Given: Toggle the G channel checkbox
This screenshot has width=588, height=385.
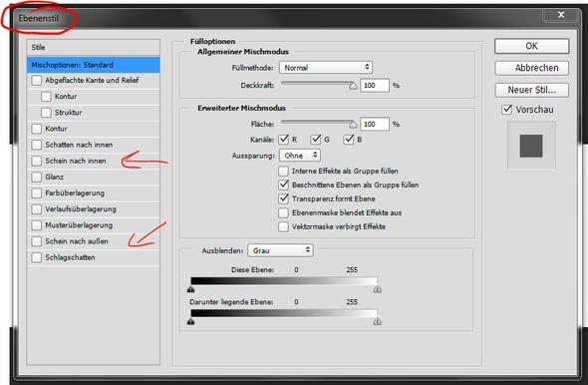Looking at the screenshot, I should (316, 140).
